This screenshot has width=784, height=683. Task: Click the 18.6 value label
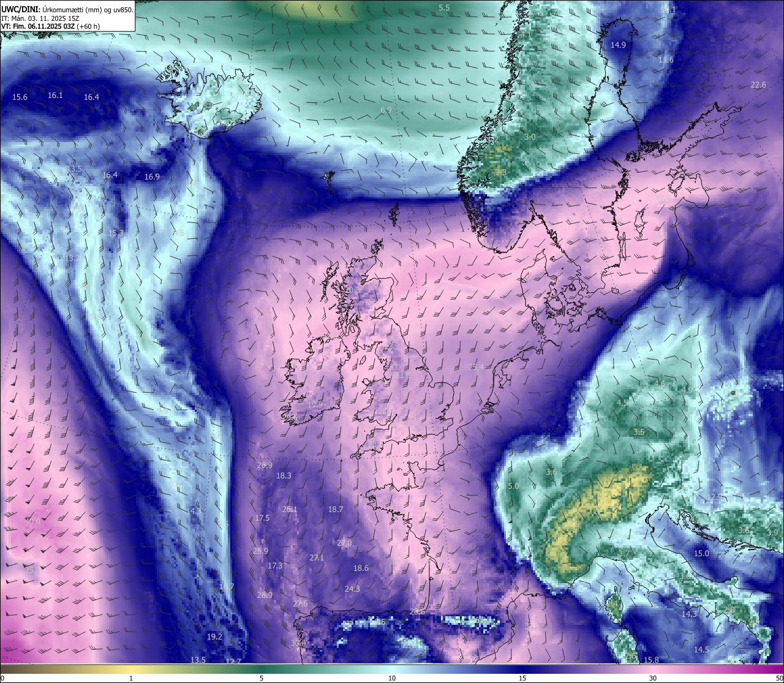click(361, 568)
